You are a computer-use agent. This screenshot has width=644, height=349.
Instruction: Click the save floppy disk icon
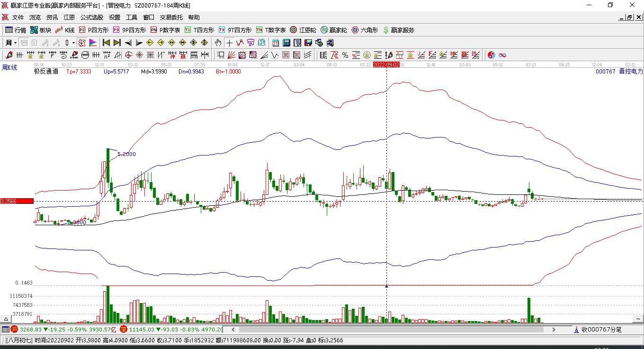[308, 43]
